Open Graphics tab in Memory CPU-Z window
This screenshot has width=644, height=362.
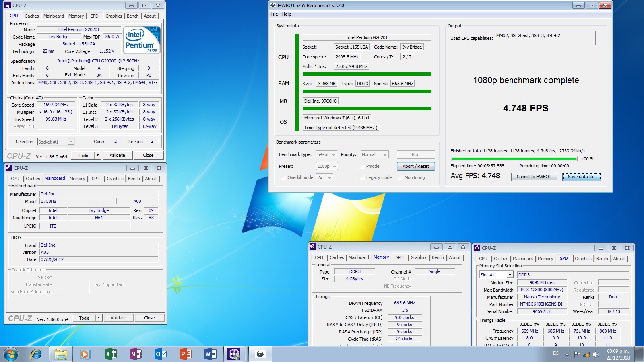[419, 257]
